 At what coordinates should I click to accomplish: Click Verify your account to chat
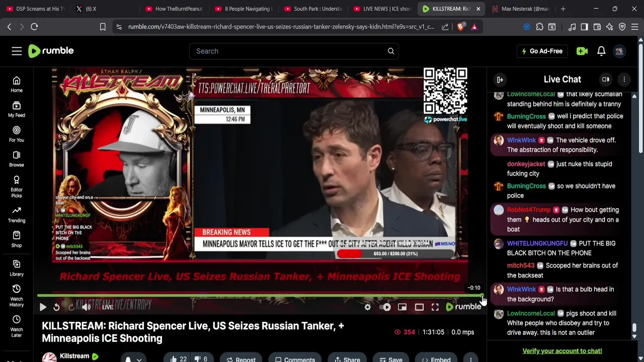tap(562, 351)
